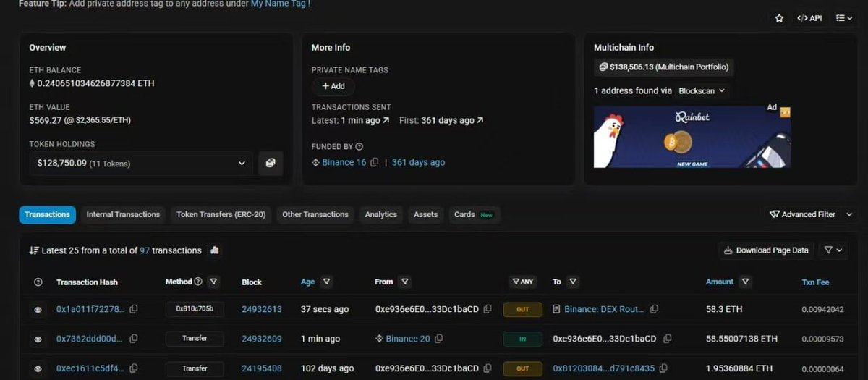Screen dimensions: 868x380
Task: Copy transaction hash 0xec1611c5df4
Action: coord(132,368)
